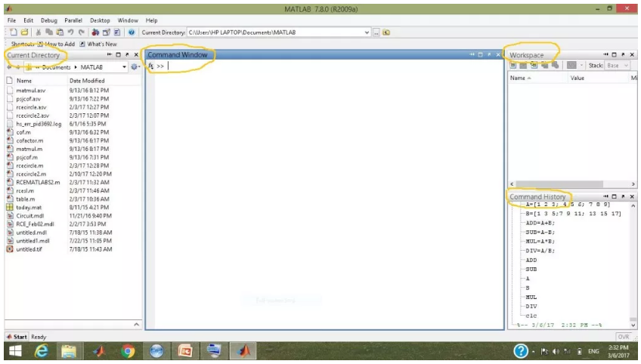
Task: Open the Edit menu
Action: [x=28, y=20]
